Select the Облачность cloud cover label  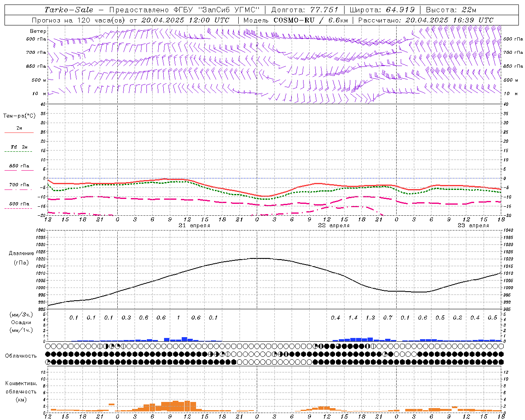pos(21,356)
